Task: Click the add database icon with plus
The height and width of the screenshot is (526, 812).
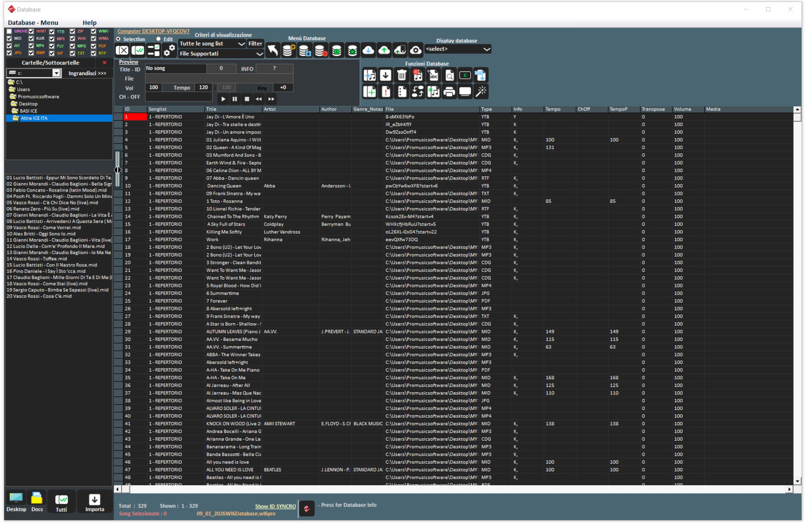Action: coord(289,50)
